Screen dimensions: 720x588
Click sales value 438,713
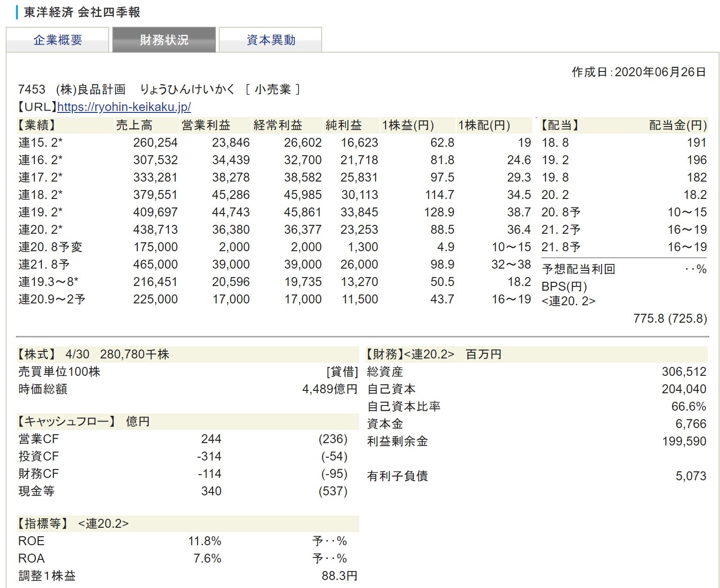coord(156,230)
